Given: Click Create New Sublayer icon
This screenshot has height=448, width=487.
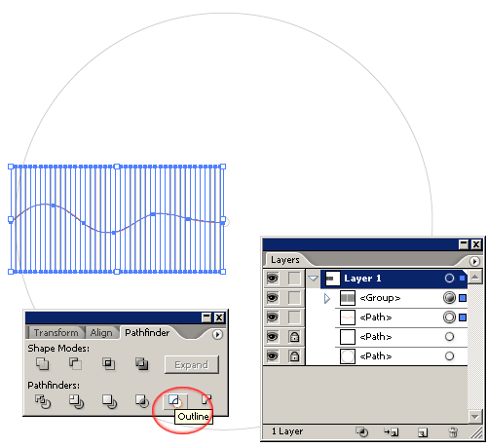Looking at the screenshot, I should 391,432.
